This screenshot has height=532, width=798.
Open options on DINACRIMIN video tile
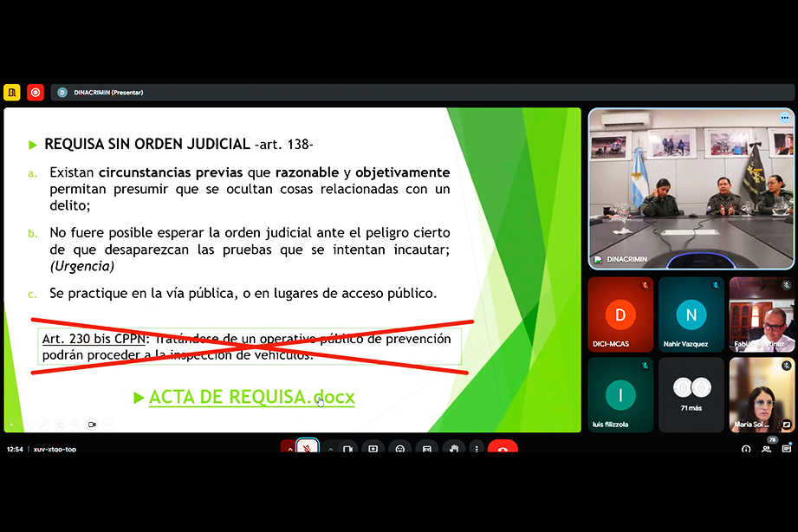tap(785, 117)
